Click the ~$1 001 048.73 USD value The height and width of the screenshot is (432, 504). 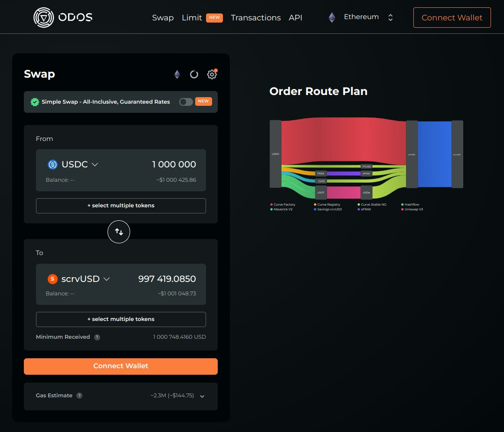coord(177,294)
